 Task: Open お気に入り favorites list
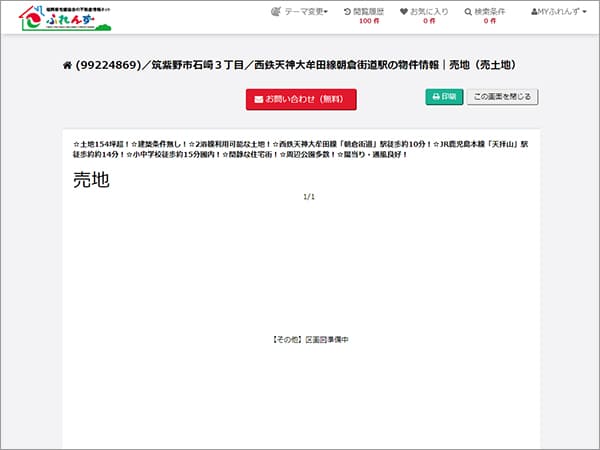424,12
